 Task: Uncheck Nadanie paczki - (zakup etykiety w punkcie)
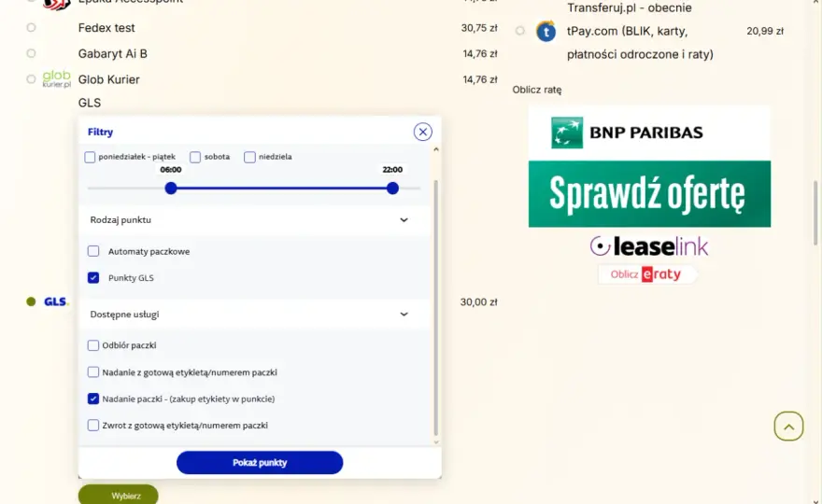click(x=92, y=399)
